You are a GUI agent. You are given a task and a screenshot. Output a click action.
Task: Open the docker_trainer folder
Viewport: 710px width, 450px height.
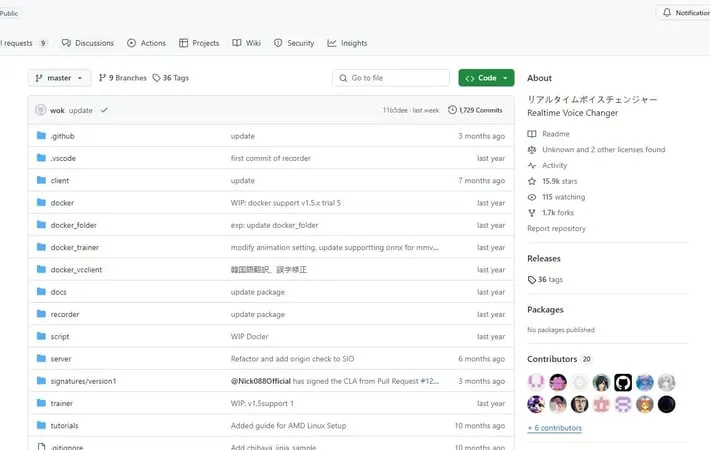coord(74,247)
